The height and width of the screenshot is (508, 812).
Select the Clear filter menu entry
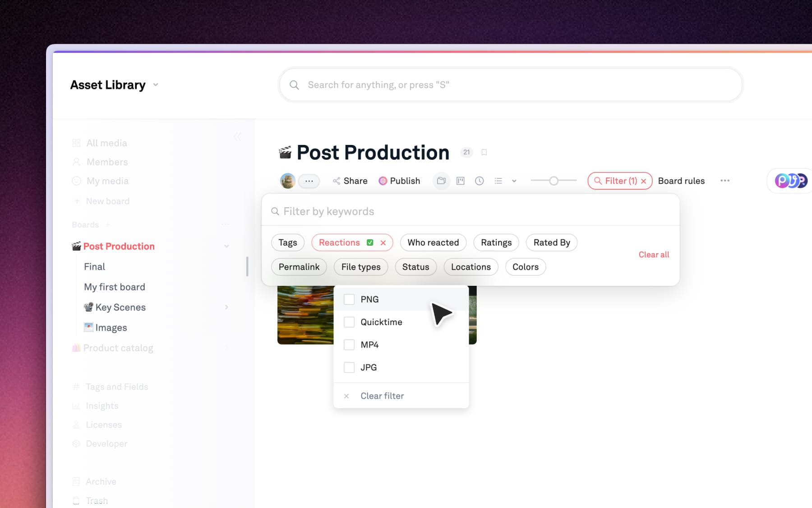[382, 396]
